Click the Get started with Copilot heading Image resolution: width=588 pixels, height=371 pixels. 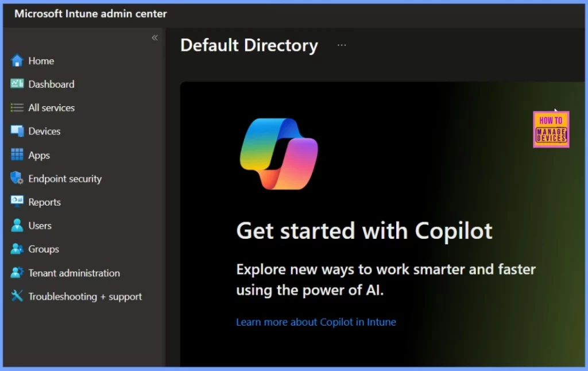point(364,230)
